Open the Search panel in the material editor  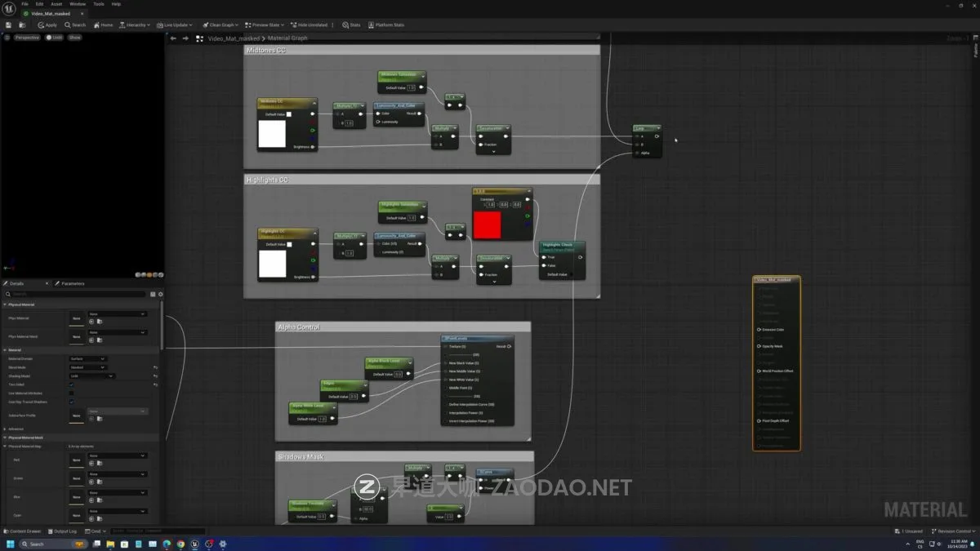click(x=75, y=24)
